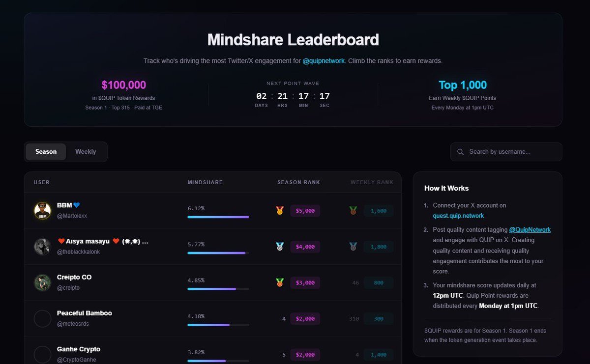Image resolution: width=590 pixels, height=364 pixels.
Task: Click BBM's gold season rank medal
Action: click(280, 211)
